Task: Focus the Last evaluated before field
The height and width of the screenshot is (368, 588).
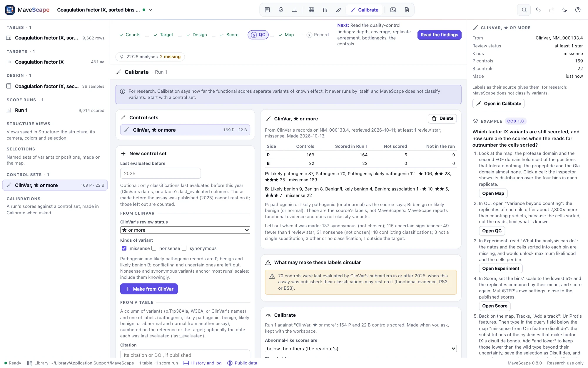Action: click(161, 173)
